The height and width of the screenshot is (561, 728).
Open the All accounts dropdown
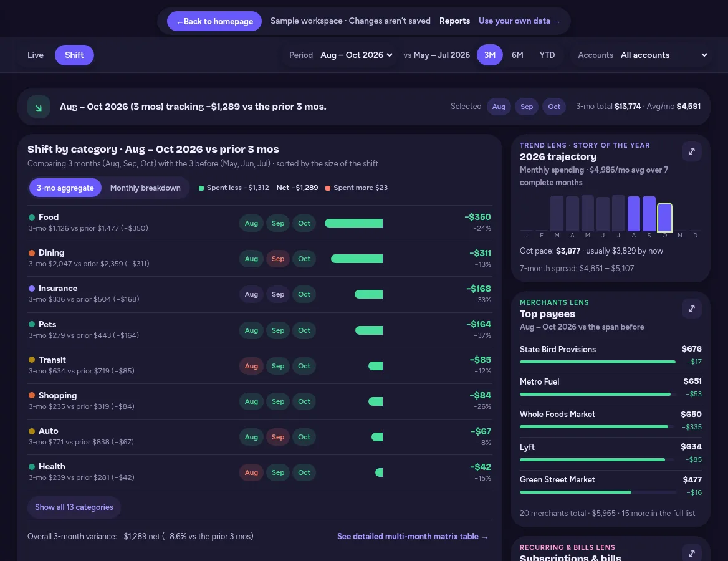click(664, 55)
